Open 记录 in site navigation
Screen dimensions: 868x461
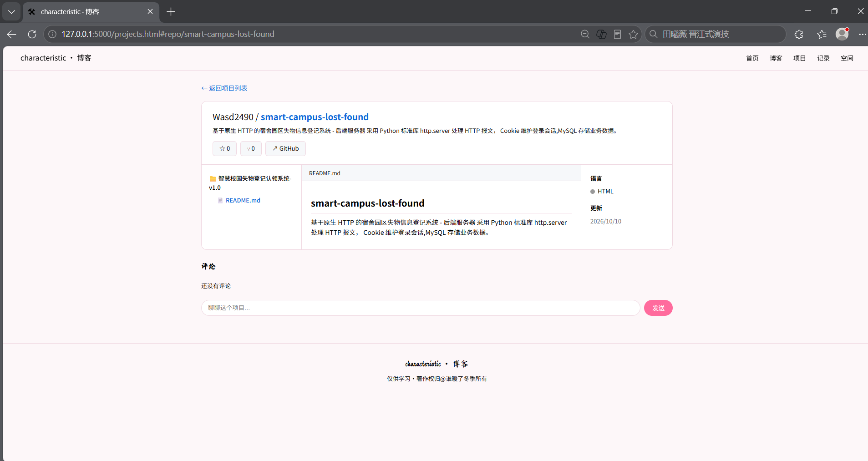pos(823,58)
